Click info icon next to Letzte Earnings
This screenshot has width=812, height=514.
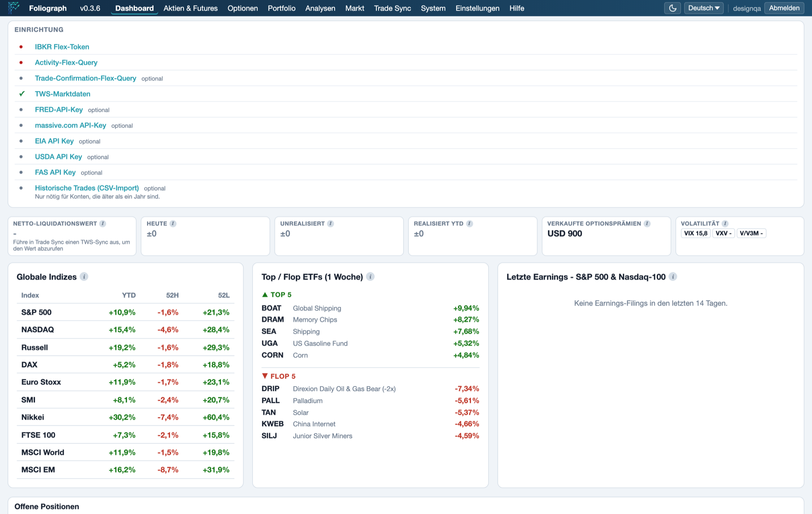(673, 277)
